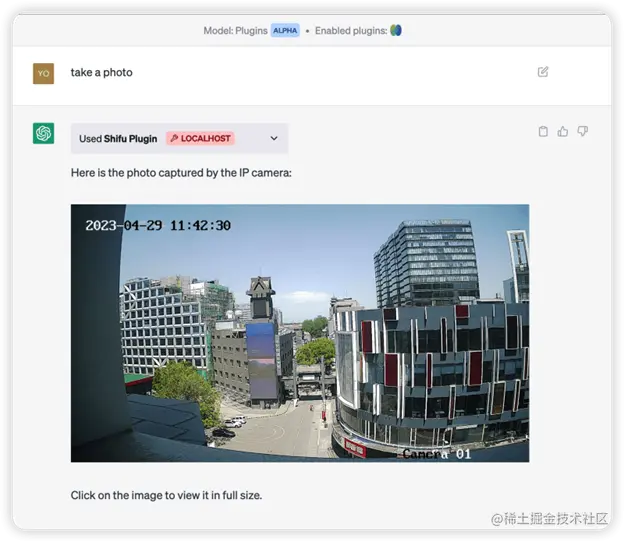Expand the Used Shifu Plugin details chevron

coord(274,138)
